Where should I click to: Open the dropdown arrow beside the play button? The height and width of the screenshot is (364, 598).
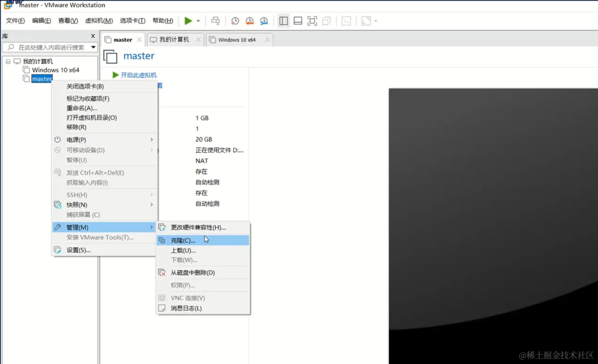tap(198, 21)
